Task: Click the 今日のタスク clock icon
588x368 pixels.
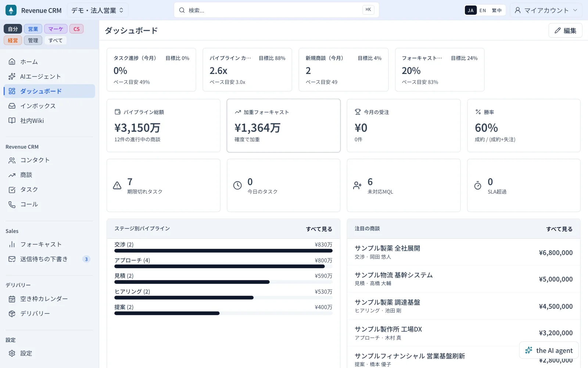Action: [x=238, y=185]
